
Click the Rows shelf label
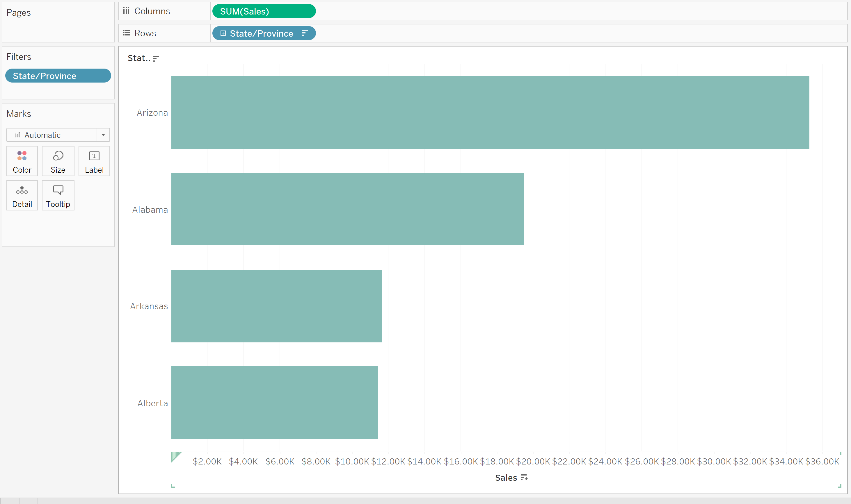point(145,33)
